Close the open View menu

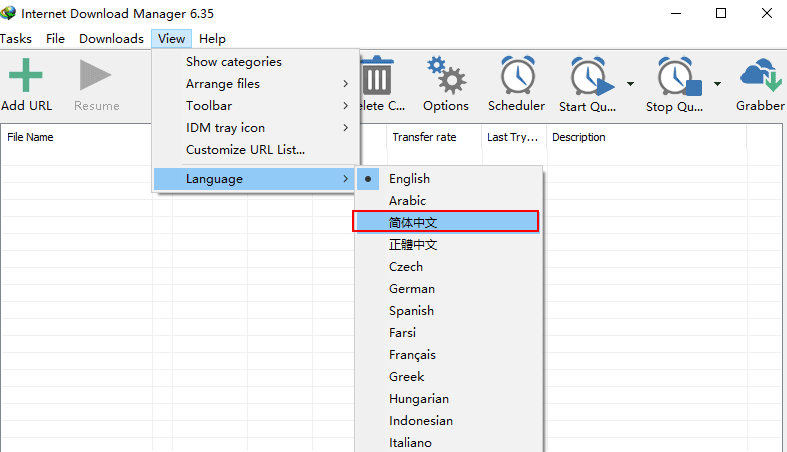click(171, 39)
